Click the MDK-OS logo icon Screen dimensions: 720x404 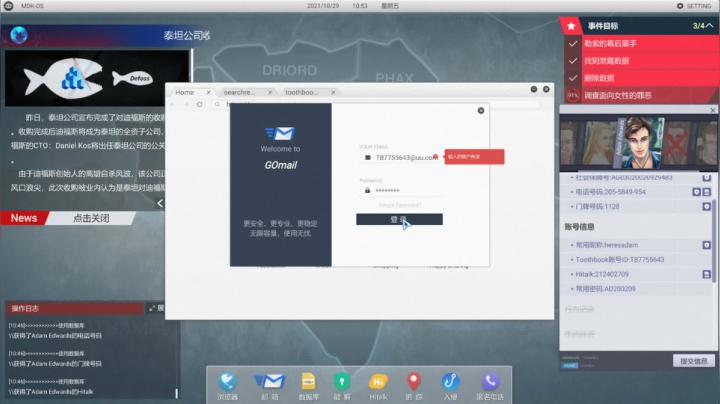click(x=8, y=6)
